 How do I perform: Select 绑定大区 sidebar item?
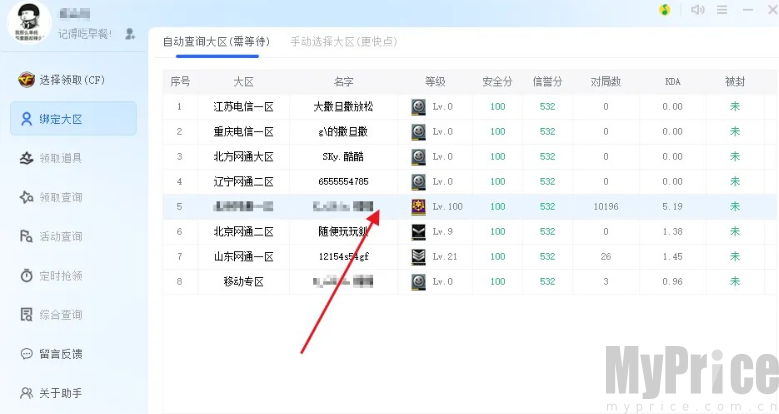tap(73, 119)
